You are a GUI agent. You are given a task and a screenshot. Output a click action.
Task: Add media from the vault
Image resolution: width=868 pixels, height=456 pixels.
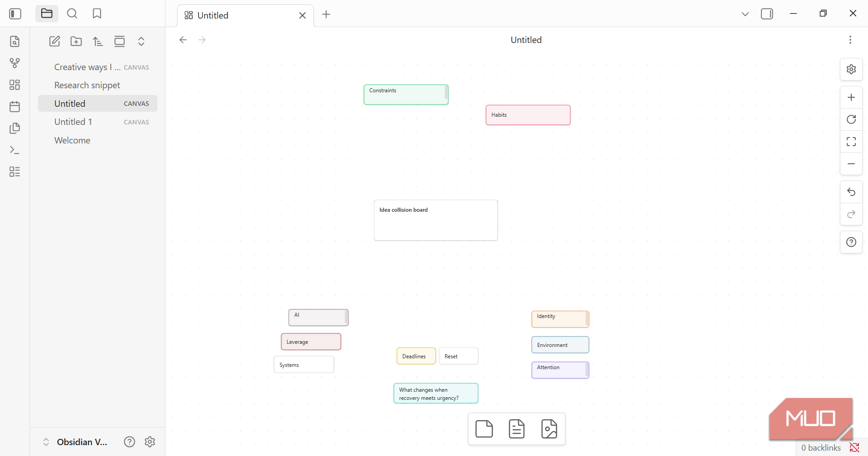click(x=549, y=429)
